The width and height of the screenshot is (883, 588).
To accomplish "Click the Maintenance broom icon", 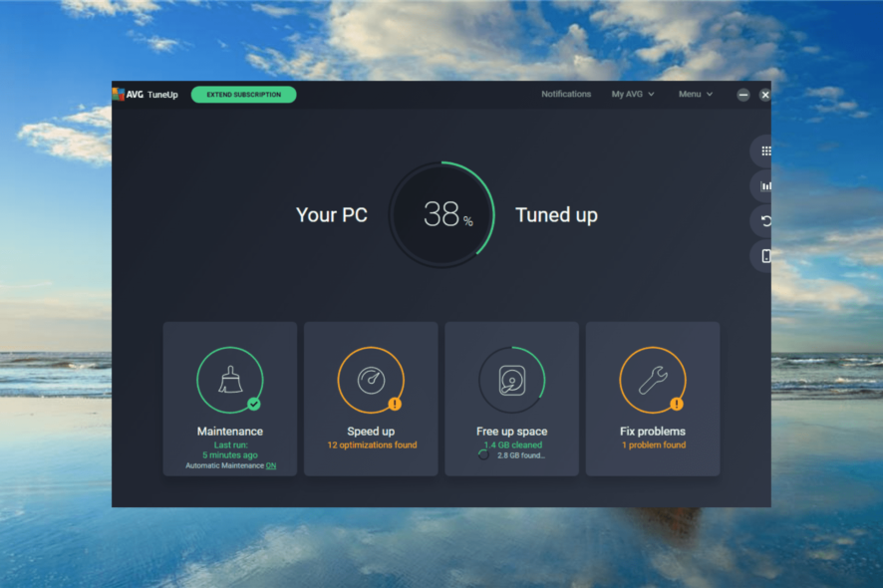I will (230, 380).
